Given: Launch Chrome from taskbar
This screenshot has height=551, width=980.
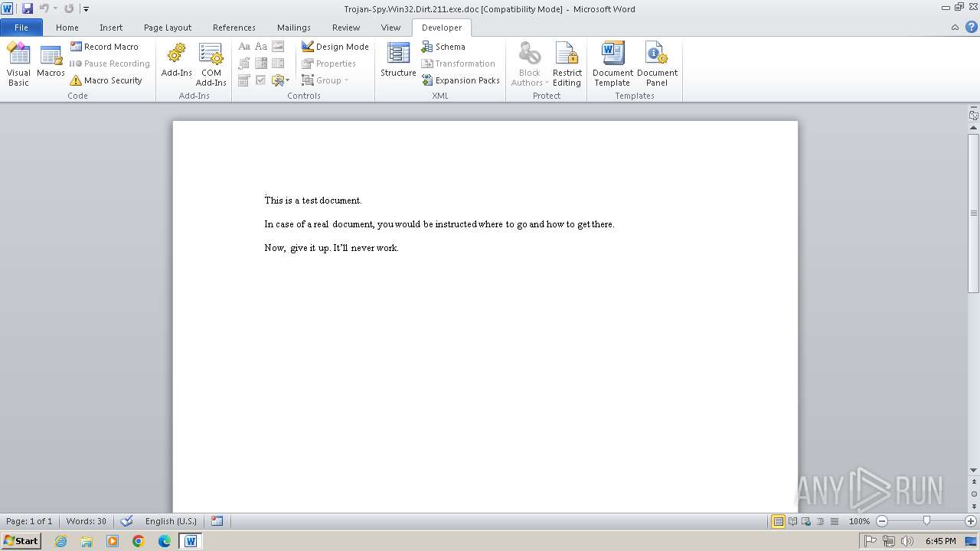Looking at the screenshot, I should click(139, 541).
